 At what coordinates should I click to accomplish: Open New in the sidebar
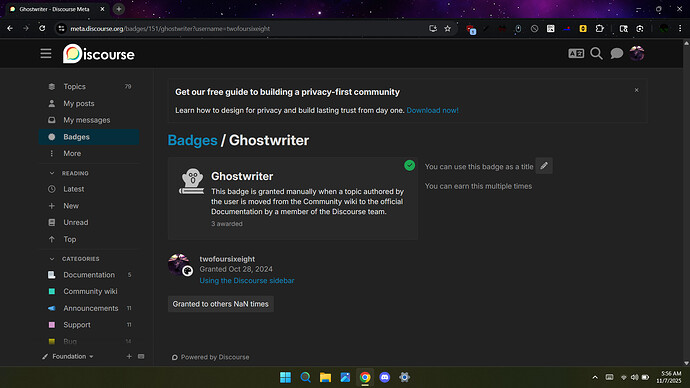coord(89,206)
